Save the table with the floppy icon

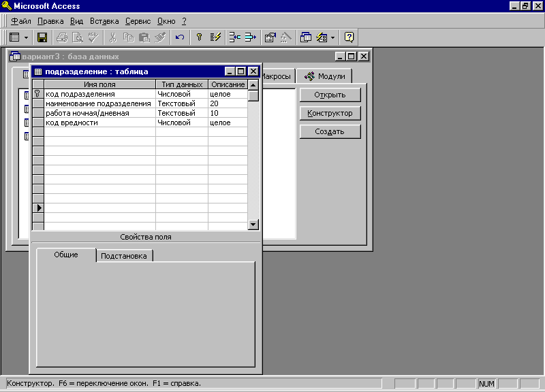42,37
